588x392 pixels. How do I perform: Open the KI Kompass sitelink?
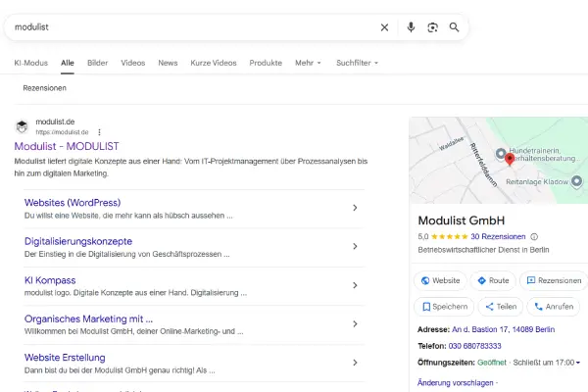(50, 280)
